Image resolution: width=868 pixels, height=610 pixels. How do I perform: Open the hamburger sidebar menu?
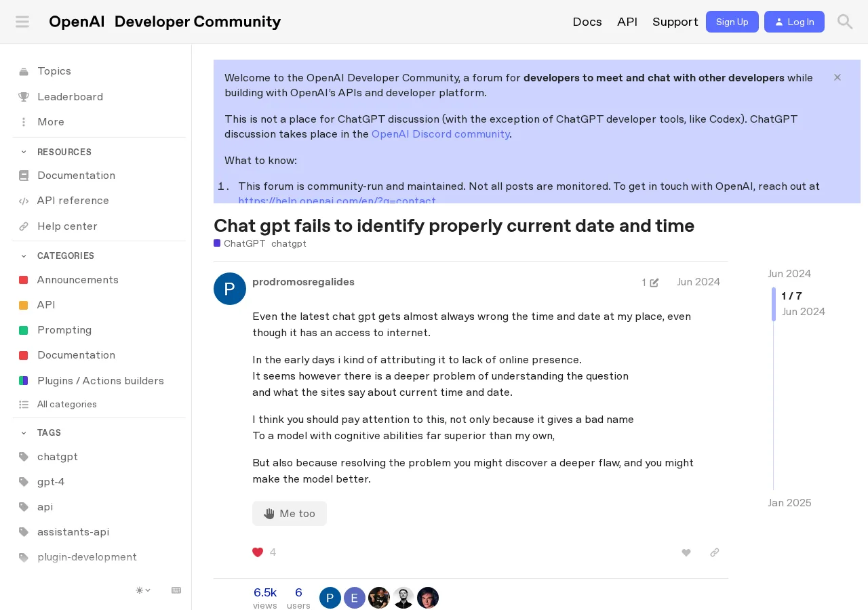(22, 22)
